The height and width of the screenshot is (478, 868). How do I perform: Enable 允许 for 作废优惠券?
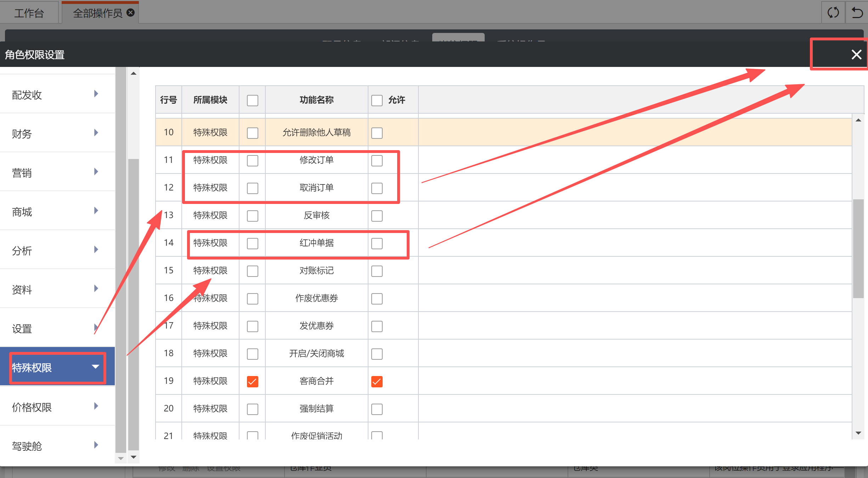[x=377, y=298]
